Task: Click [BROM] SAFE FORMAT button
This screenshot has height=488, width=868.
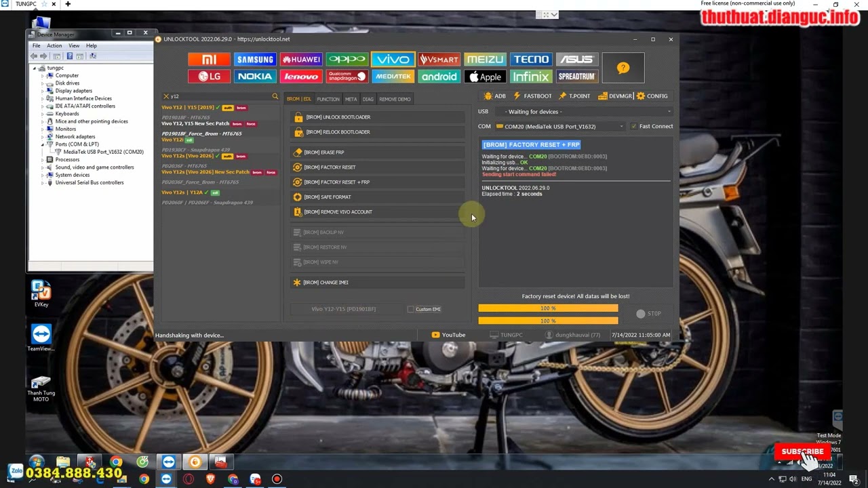Action: tap(378, 197)
